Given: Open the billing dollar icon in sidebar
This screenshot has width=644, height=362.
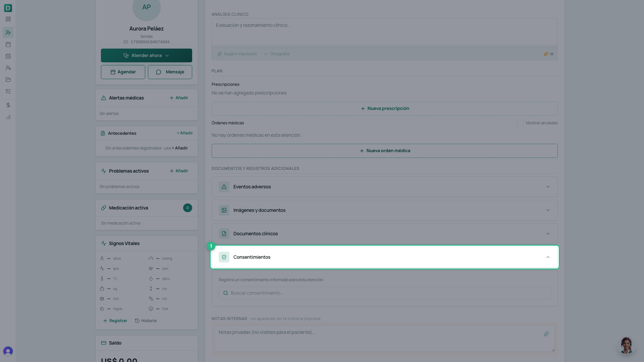Looking at the screenshot, I should tap(8, 105).
